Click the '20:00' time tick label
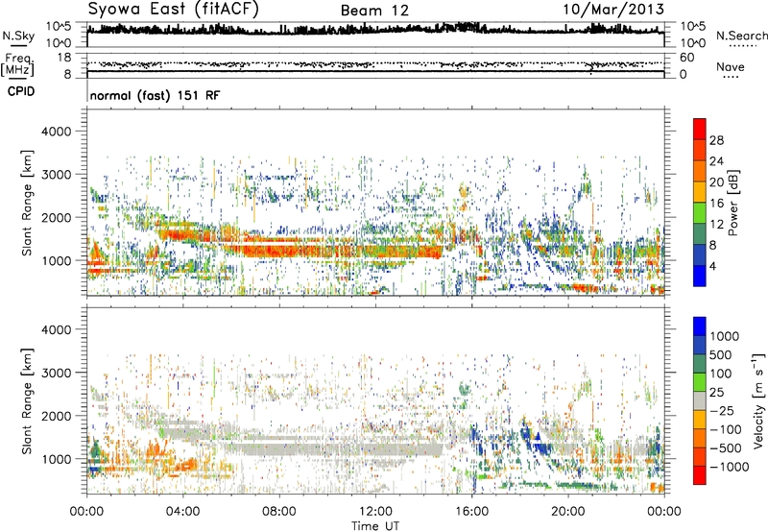The height and width of the screenshot is (532, 768). 568,512
